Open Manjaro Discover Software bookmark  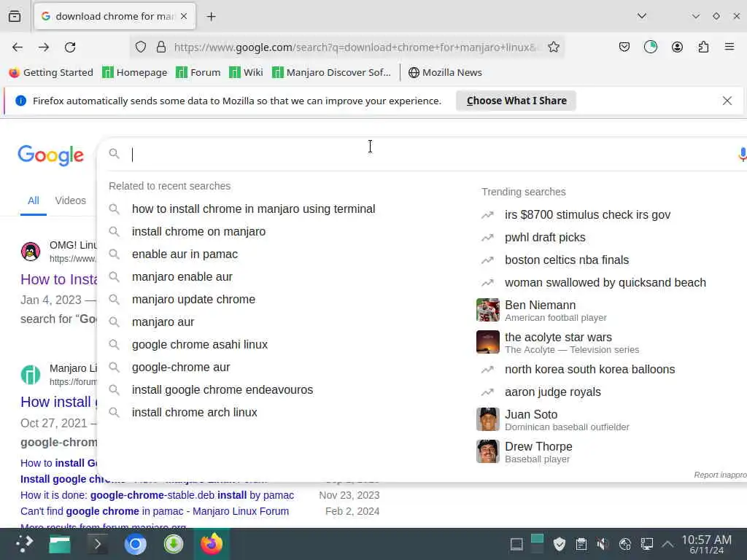(331, 72)
